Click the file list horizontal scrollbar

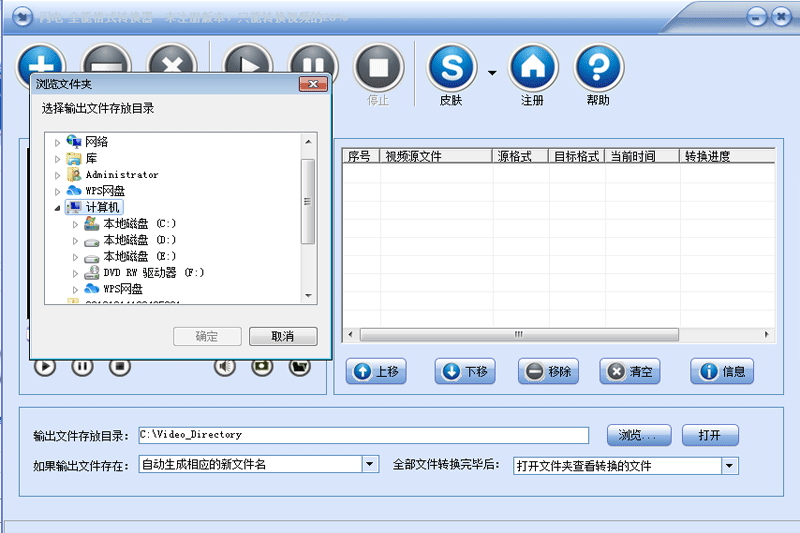coord(519,335)
